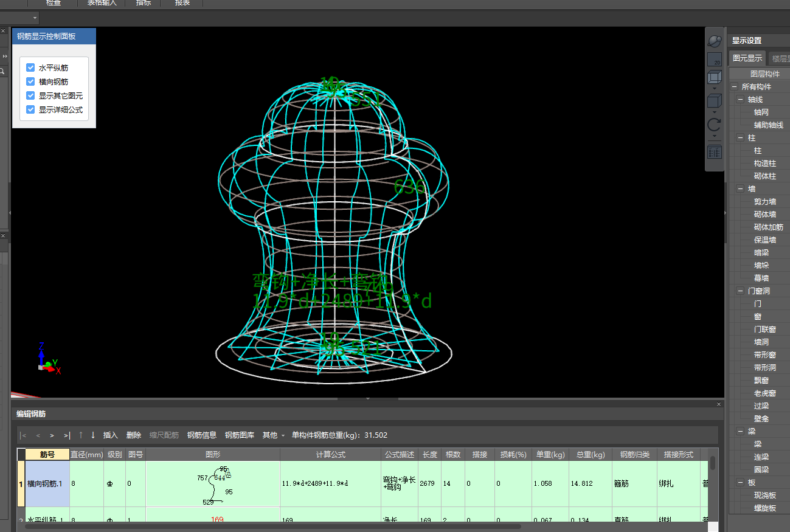
Task: Move rebar row up with arrow
Action: point(81,435)
